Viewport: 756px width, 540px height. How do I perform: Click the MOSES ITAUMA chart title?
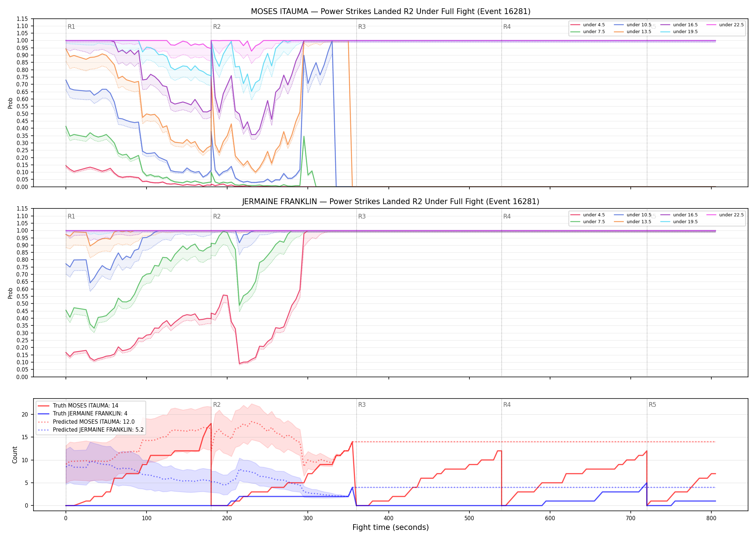(391, 12)
